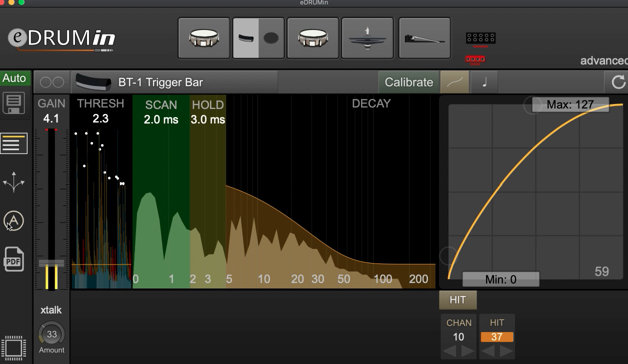Select the third drum pad input

click(x=313, y=38)
